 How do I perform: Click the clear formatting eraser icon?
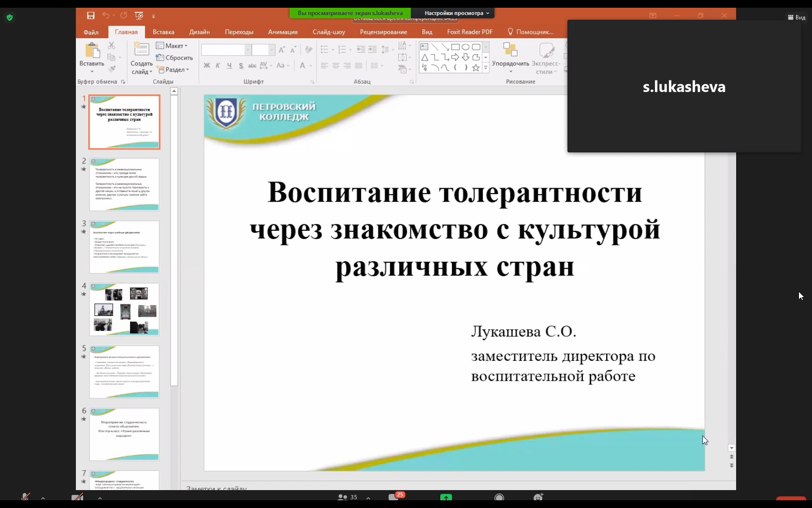click(308, 50)
